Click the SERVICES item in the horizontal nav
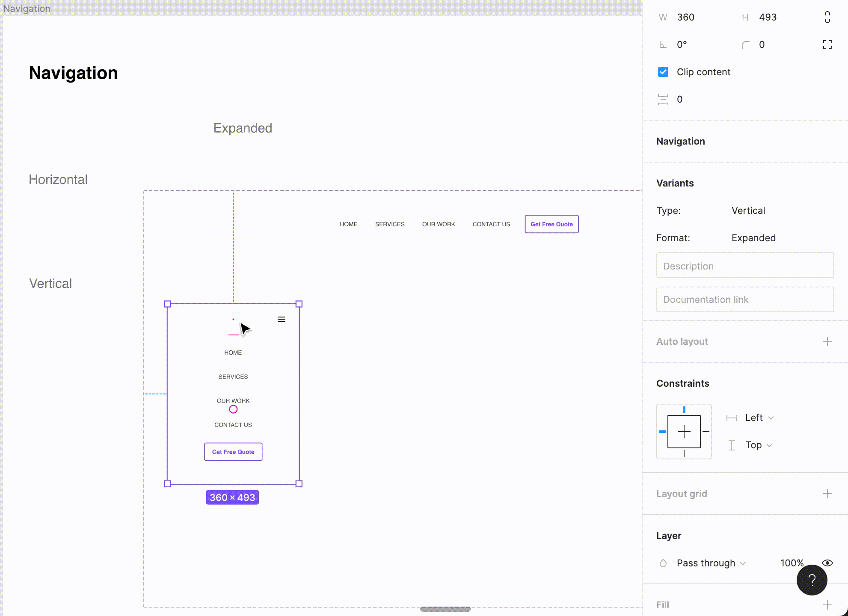 pyautogui.click(x=389, y=224)
